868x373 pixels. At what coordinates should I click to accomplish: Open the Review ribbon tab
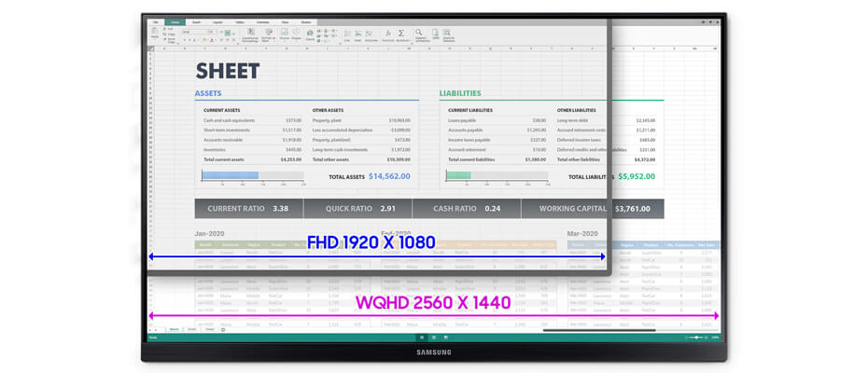coord(306,22)
